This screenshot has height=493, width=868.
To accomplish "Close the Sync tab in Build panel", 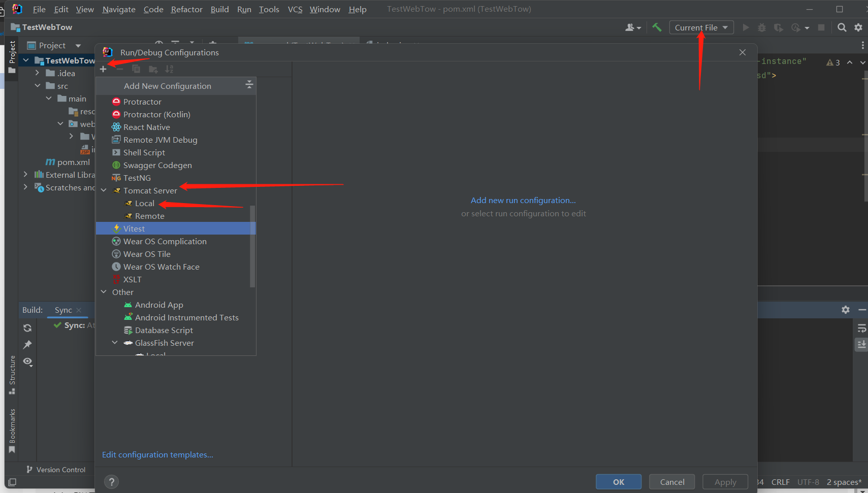I will click(x=79, y=310).
